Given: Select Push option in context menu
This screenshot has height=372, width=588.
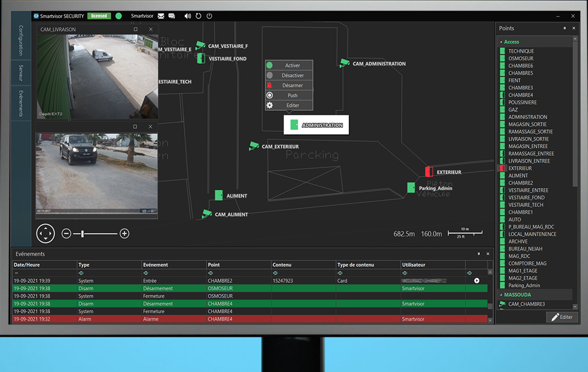Looking at the screenshot, I should [x=292, y=95].
